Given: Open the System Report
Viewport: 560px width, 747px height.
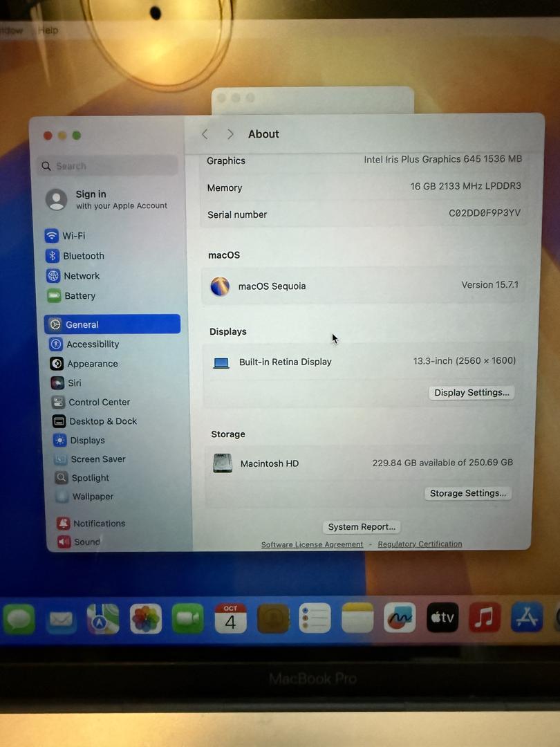Looking at the screenshot, I should 362,527.
